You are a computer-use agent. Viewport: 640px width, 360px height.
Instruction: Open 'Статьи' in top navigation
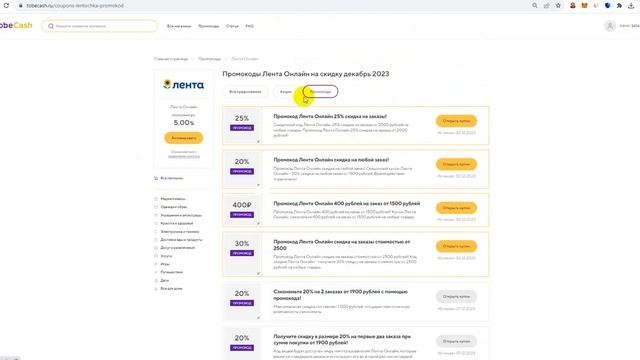pos(232,26)
